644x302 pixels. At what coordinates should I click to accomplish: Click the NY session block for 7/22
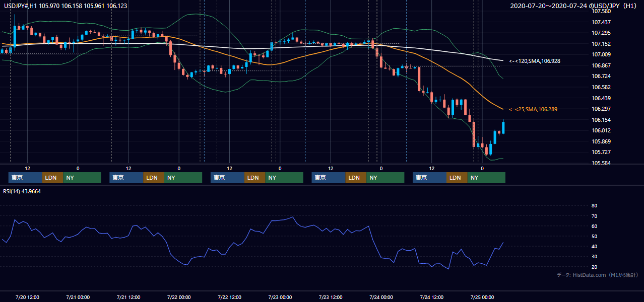click(284, 178)
